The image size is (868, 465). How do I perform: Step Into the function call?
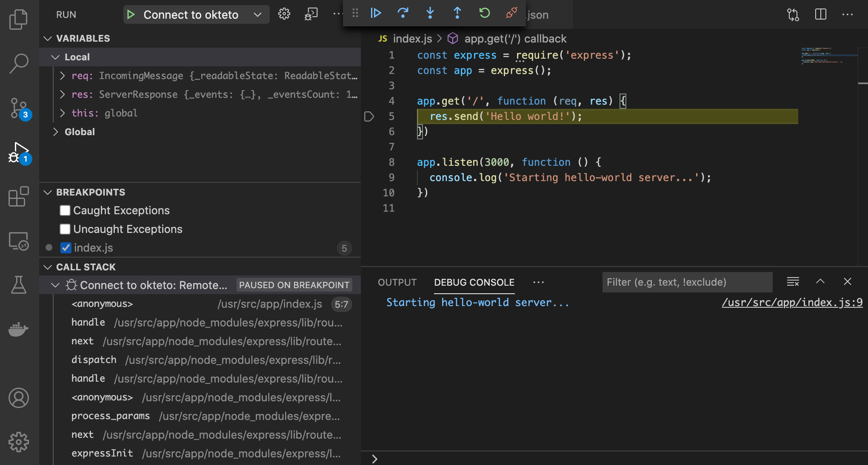tap(430, 13)
